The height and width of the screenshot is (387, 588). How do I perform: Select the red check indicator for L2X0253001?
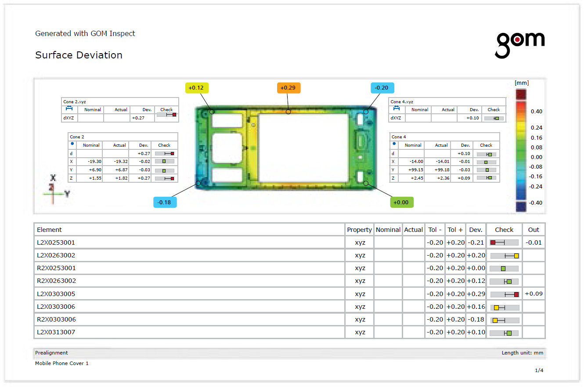pyautogui.click(x=493, y=242)
